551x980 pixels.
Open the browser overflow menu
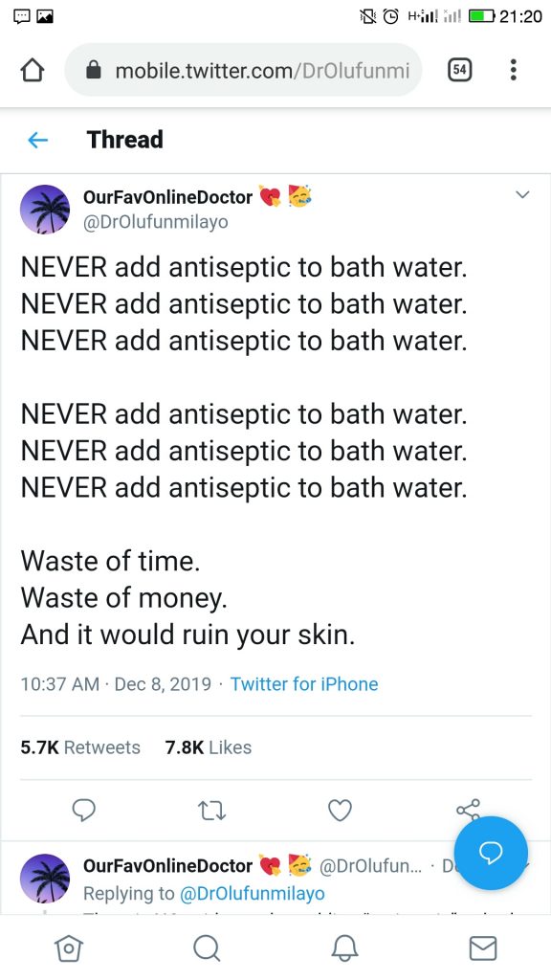514,69
